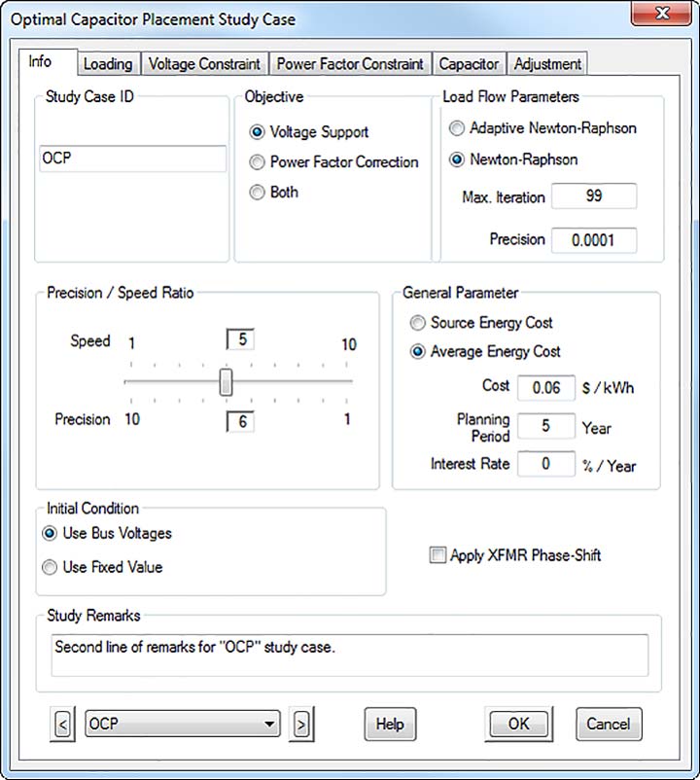Open the Voltage Constraint tab
The width and height of the screenshot is (700, 780).
click(204, 64)
